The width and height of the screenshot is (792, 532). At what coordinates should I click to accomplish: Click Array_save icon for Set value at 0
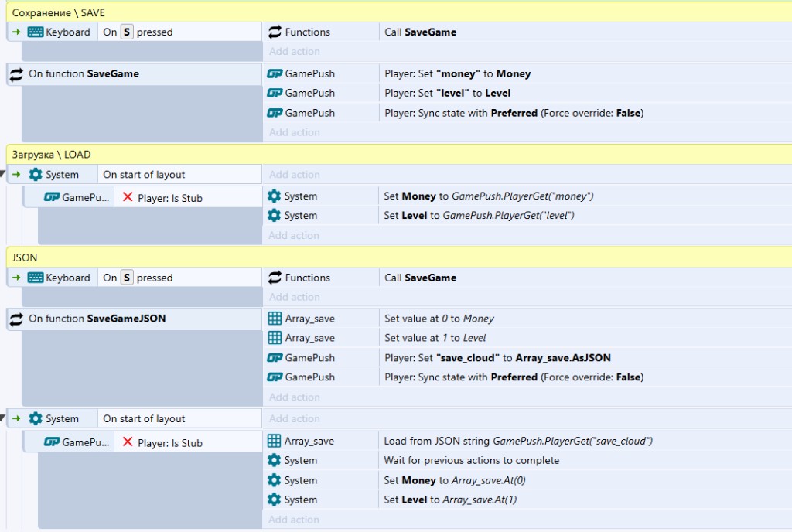(275, 319)
